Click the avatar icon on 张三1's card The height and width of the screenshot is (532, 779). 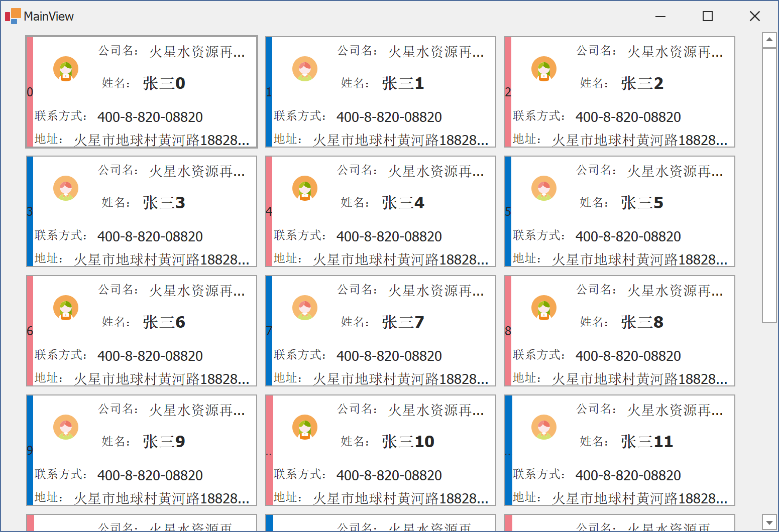(x=304, y=69)
